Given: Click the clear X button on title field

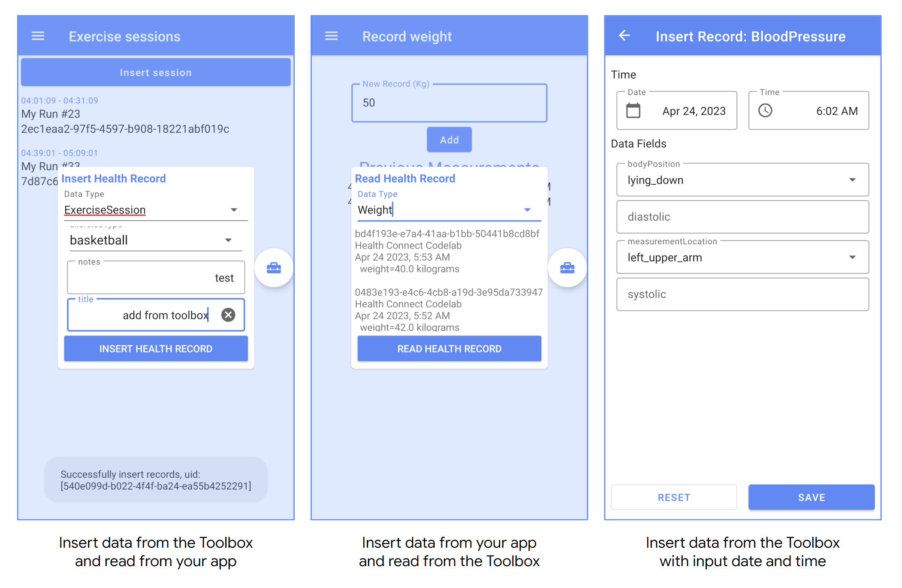Looking at the screenshot, I should 228,314.
